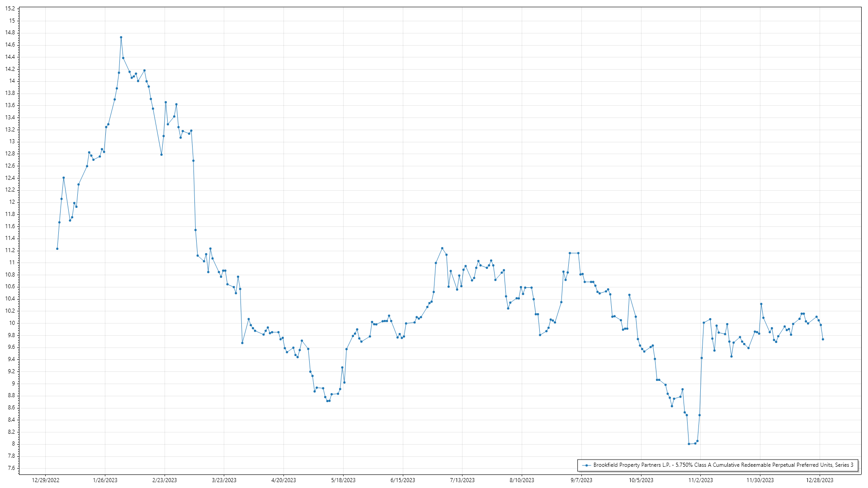Click the 6/15/2023 x-axis date label
The height and width of the screenshot is (488, 868).
tap(403, 480)
